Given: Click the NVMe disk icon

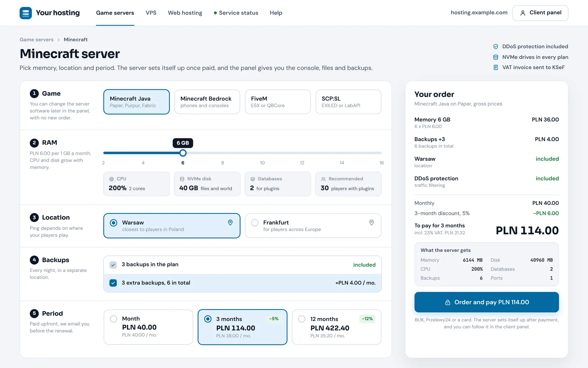Looking at the screenshot, I should point(182,179).
